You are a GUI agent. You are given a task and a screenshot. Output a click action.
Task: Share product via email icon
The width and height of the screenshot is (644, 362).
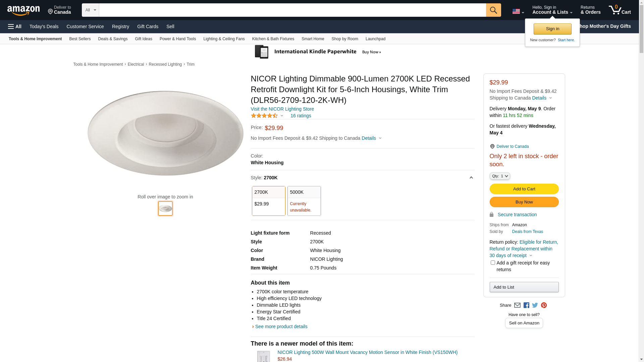[x=517, y=305]
